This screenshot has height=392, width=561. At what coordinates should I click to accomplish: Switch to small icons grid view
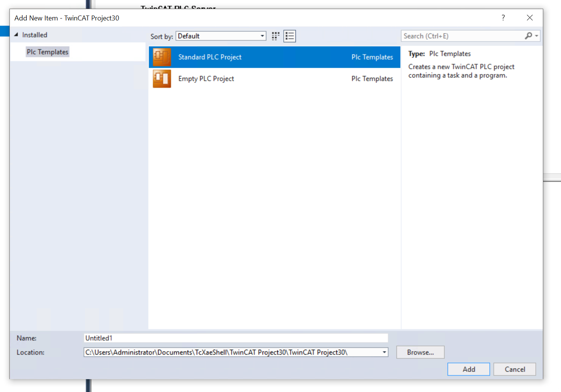[276, 36]
